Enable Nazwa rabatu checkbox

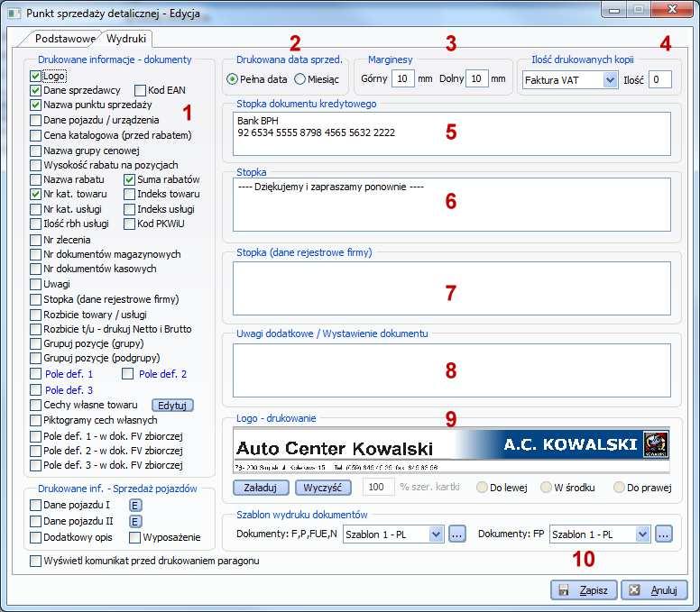[36, 179]
